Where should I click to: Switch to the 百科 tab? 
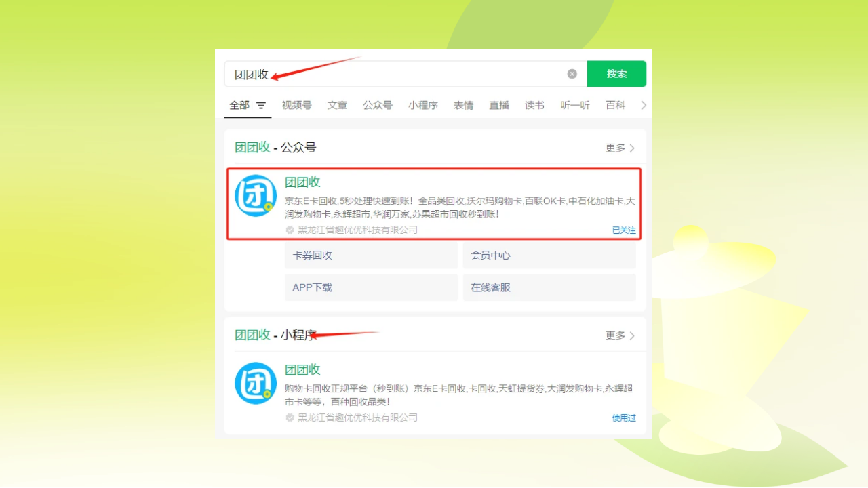tap(616, 105)
